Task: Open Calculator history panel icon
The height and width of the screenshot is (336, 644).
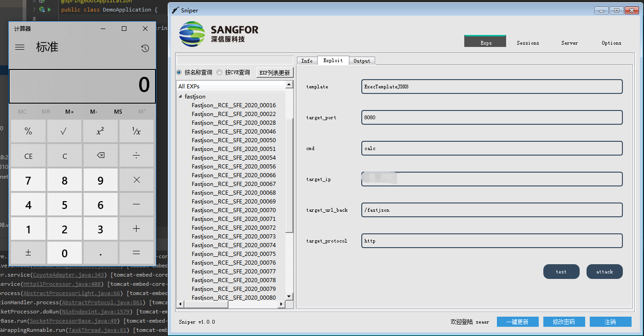Action: tap(145, 48)
